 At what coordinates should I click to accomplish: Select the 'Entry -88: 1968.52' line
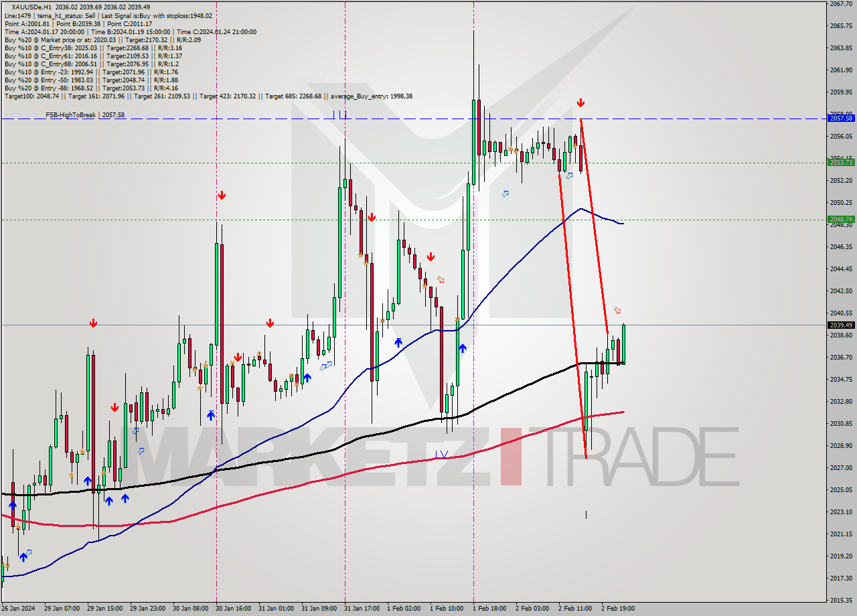click(x=90, y=88)
